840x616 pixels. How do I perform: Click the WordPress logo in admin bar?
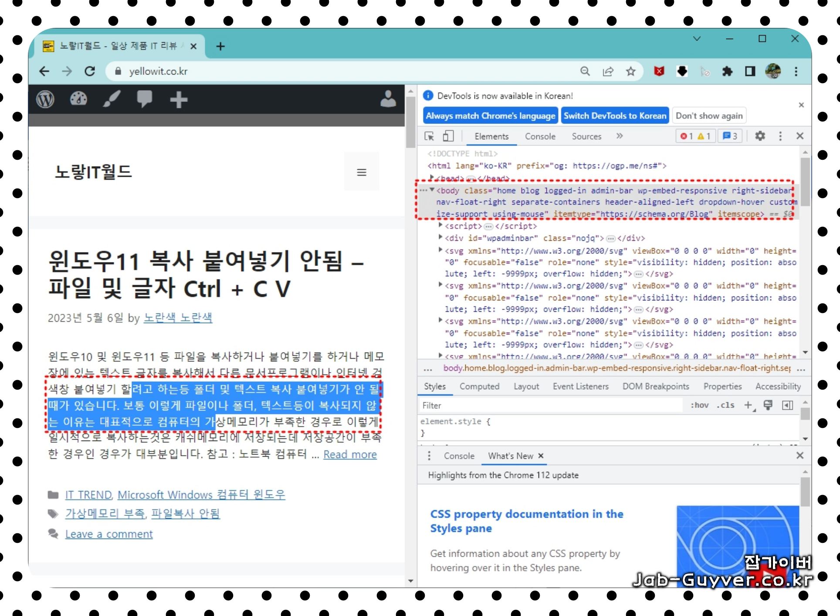coord(45,100)
